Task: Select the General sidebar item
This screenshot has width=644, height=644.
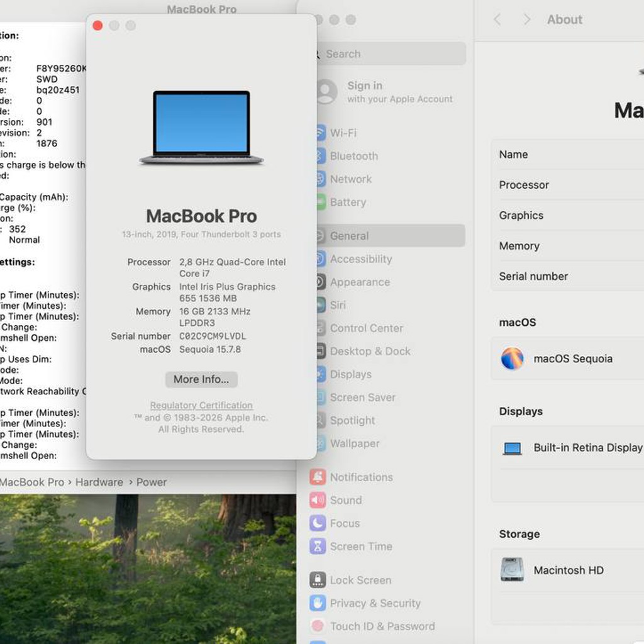Action: (390, 236)
